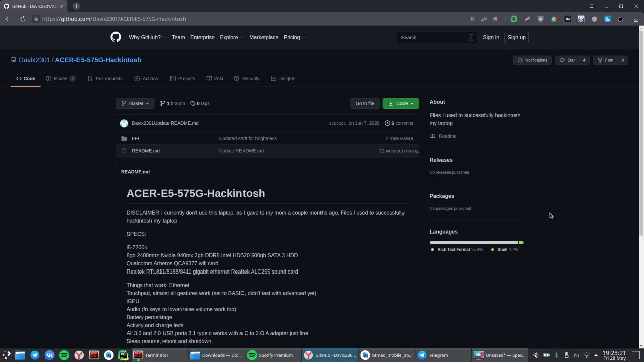The height and width of the screenshot is (362, 644).
Task: Open the translate page icon
Action: tap(484, 19)
